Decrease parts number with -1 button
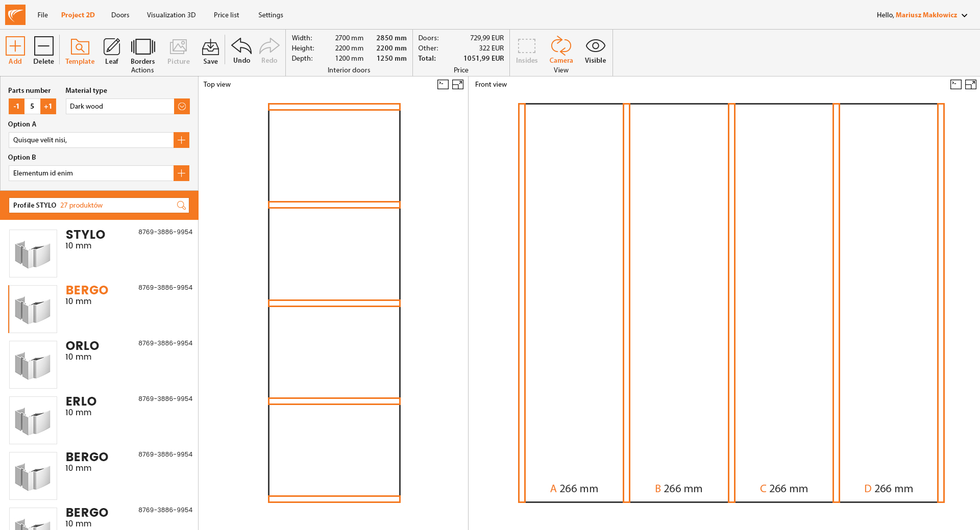This screenshot has width=980, height=530. pyautogui.click(x=16, y=106)
